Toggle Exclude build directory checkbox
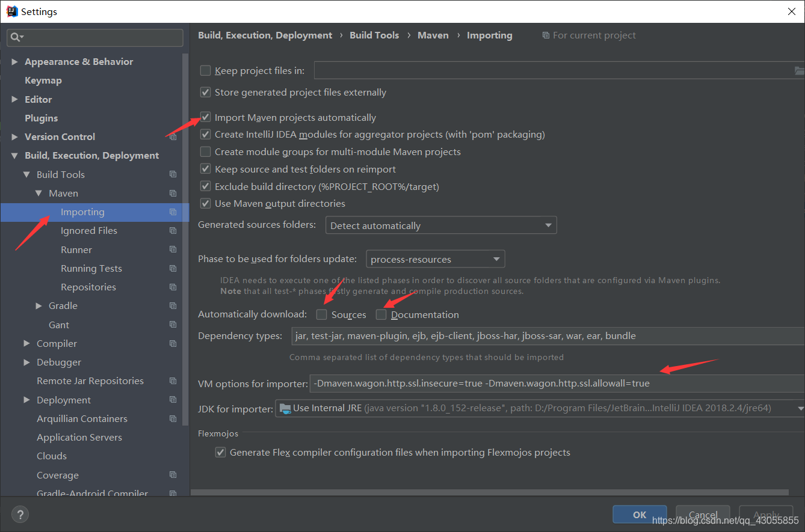The width and height of the screenshot is (805, 532). pos(205,186)
